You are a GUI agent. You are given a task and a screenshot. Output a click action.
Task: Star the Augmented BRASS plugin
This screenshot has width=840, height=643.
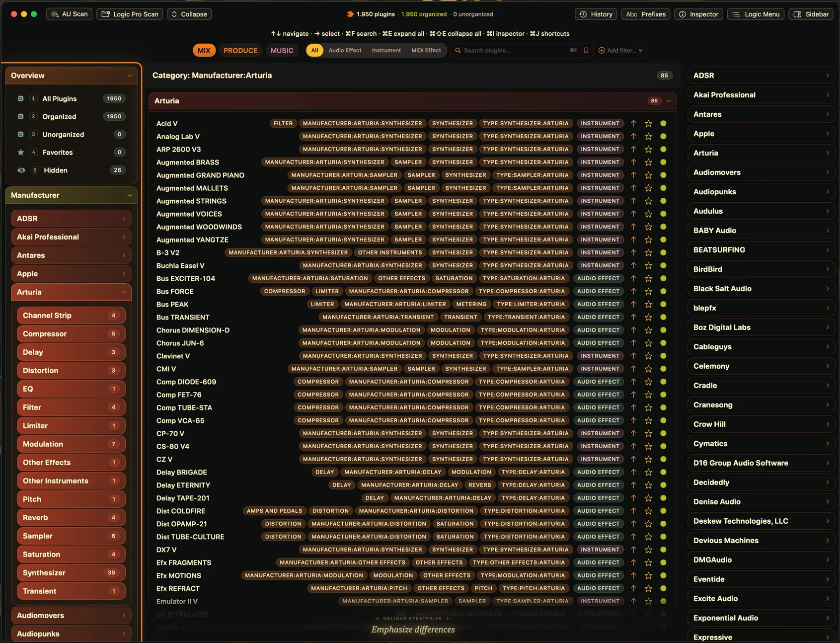click(x=648, y=162)
